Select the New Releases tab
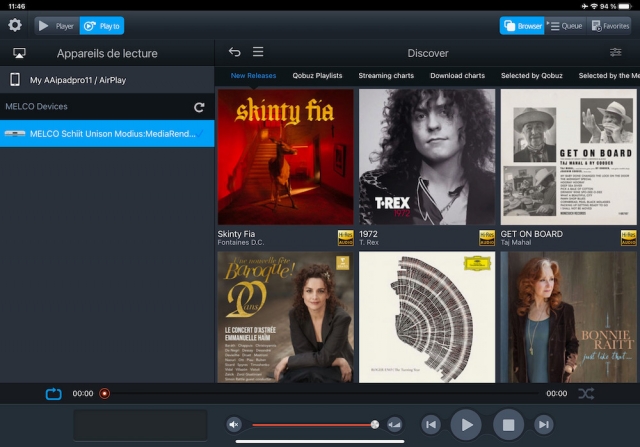The width and height of the screenshot is (640, 447). 253,76
